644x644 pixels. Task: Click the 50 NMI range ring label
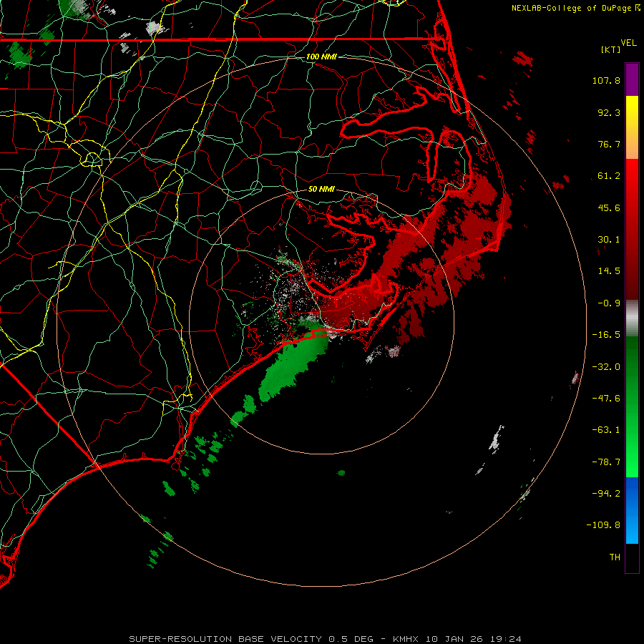tap(321, 189)
